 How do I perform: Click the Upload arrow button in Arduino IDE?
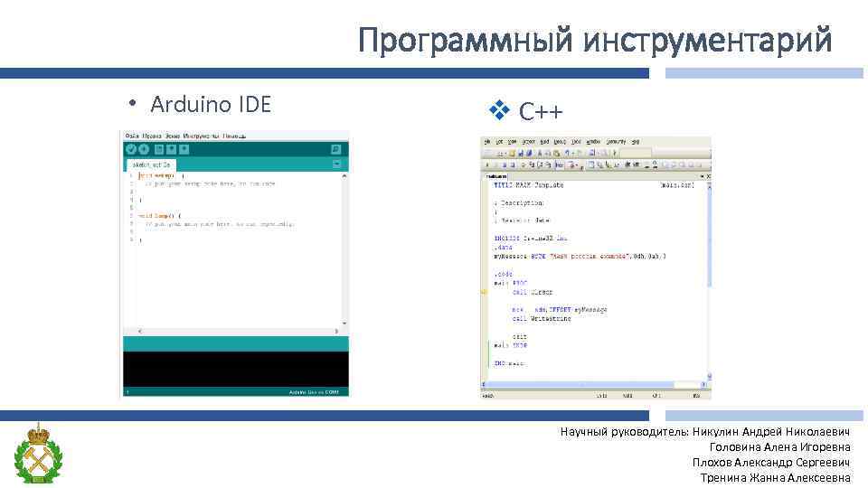coord(144,149)
